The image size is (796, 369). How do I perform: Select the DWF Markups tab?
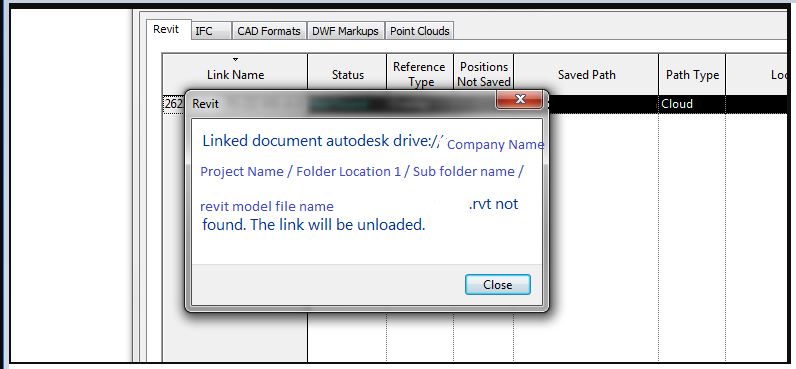point(345,31)
